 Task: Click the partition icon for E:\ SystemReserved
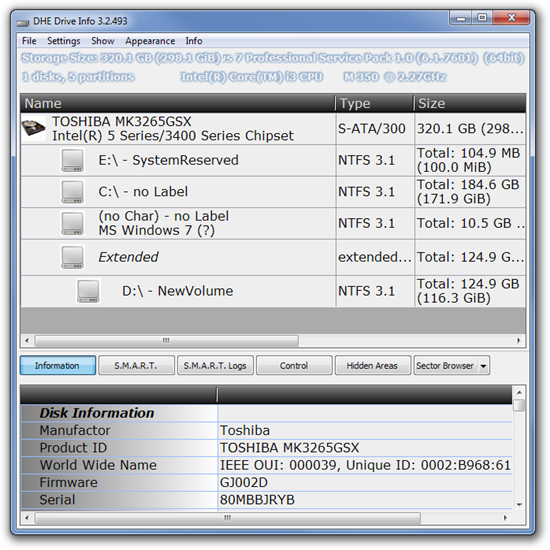[72, 160]
